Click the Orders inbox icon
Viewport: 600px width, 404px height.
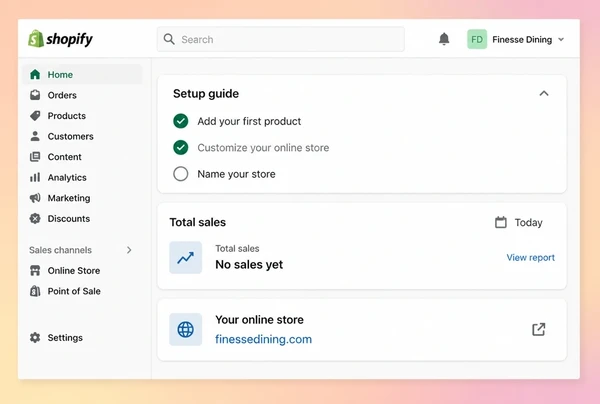coord(35,95)
